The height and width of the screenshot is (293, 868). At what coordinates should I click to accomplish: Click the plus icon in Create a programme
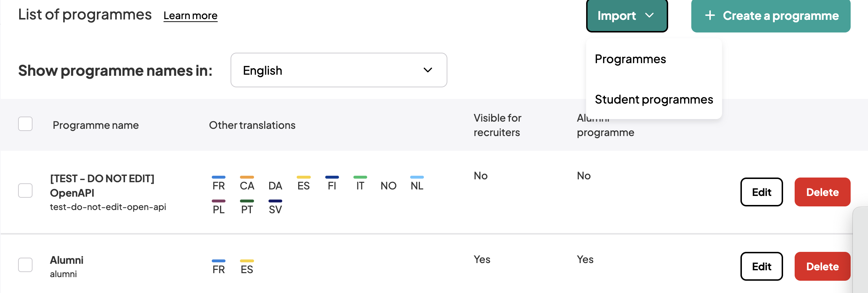[710, 15]
